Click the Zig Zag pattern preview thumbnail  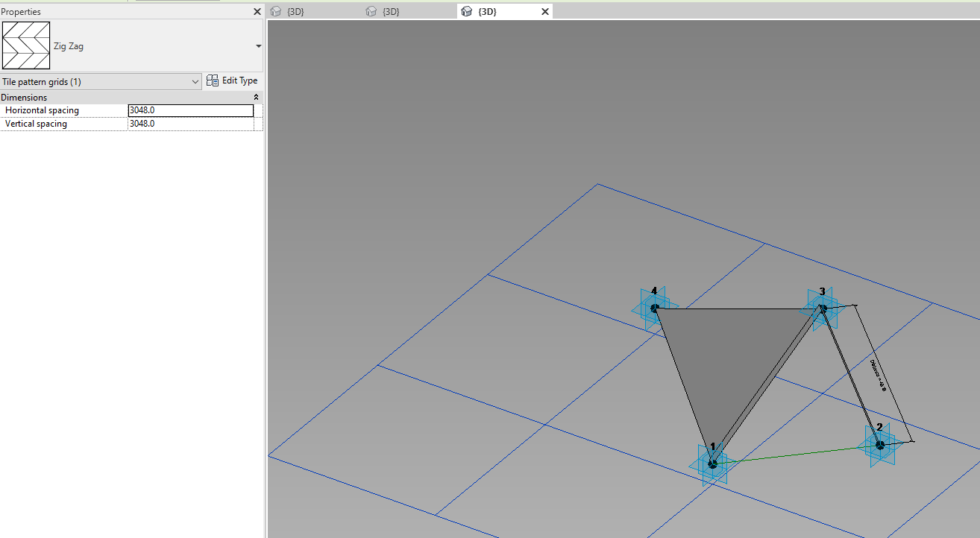[x=26, y=45]
